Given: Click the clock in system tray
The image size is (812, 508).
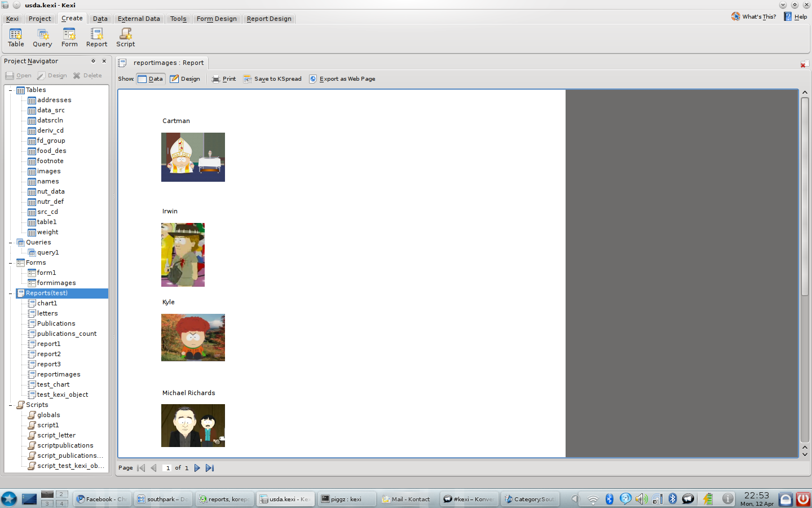Looking at the screenshot, I should [757, 499].
